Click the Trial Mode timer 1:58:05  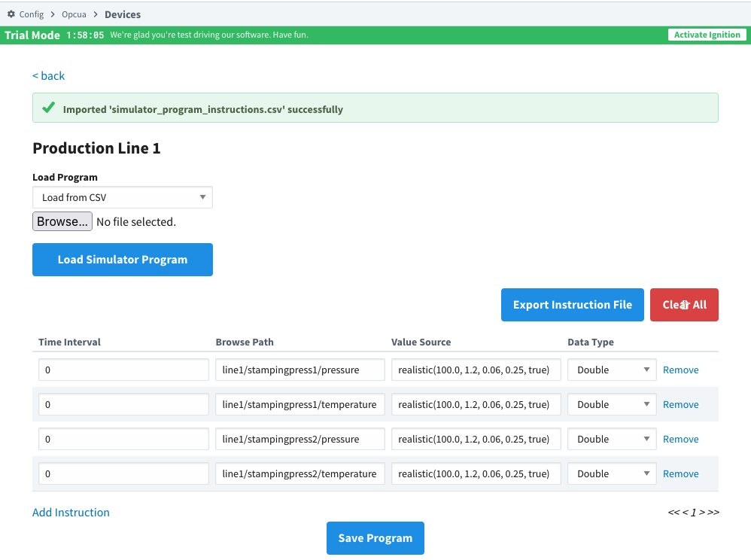85,35
